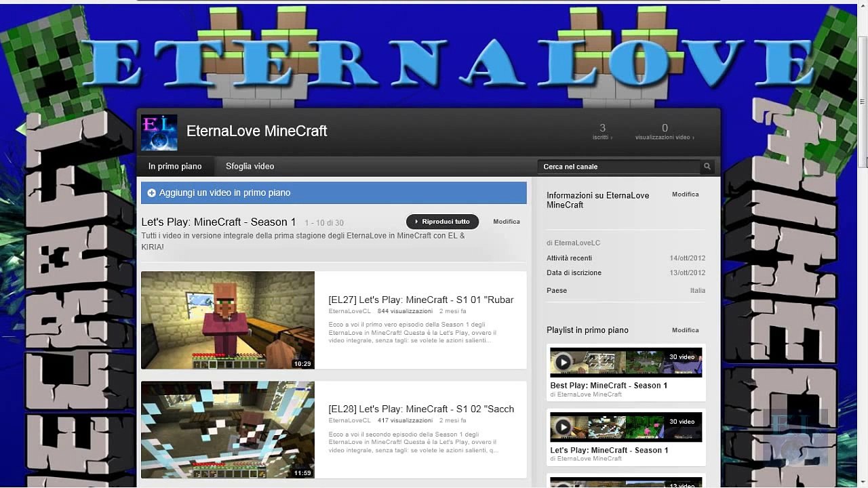Click the plus icon beside Aggiungi un video
The width and height of the screenshot is (868, 488).
151,193
